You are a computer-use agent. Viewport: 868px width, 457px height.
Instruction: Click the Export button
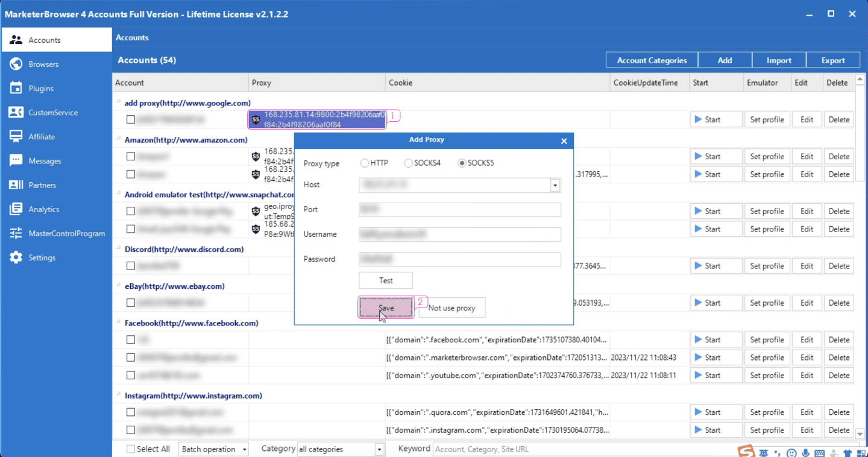pyautogui.click(x=833, y=60)
